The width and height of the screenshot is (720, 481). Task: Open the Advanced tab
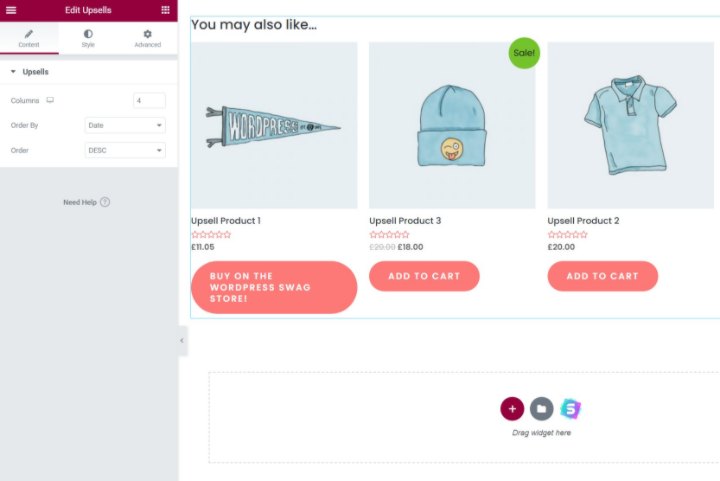click(x=147, y=39)
